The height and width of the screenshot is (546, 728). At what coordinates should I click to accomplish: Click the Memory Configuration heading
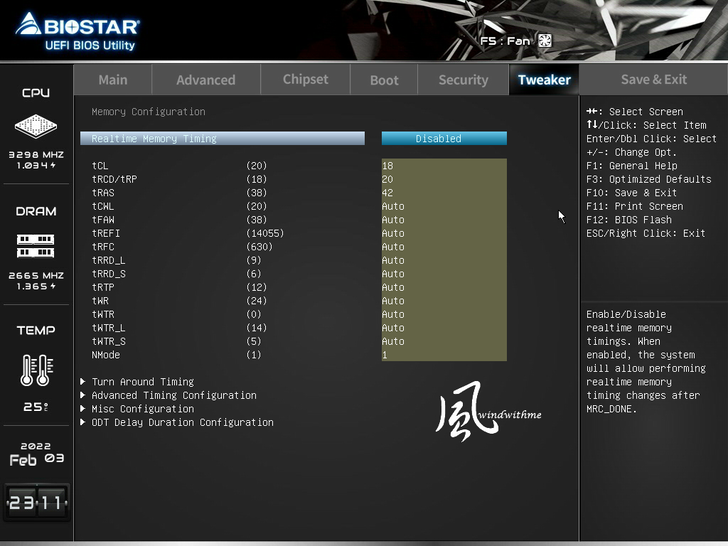[148, 111]
